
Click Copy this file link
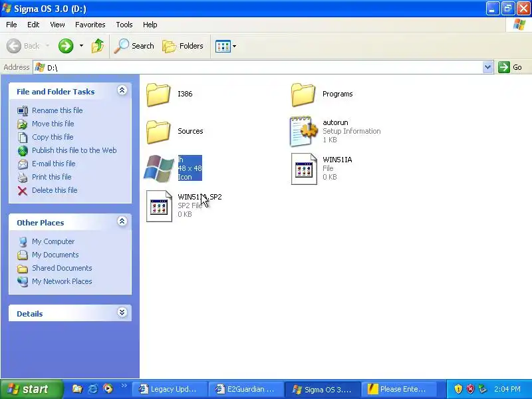[x=53, y=137]
